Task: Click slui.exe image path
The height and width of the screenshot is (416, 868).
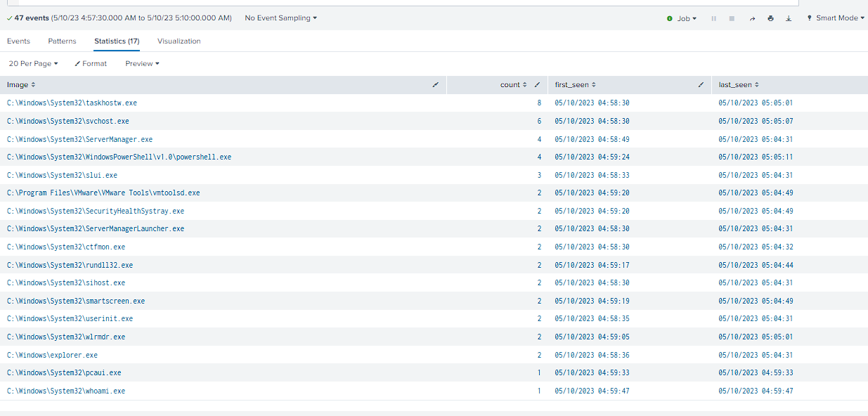Action: pos(62,175)
